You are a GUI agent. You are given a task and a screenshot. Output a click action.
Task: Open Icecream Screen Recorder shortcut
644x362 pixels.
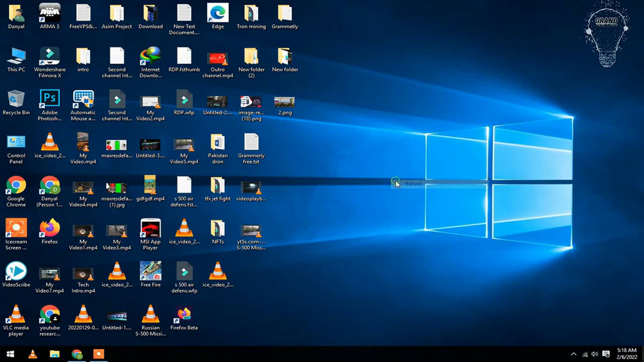coord(16,234)
